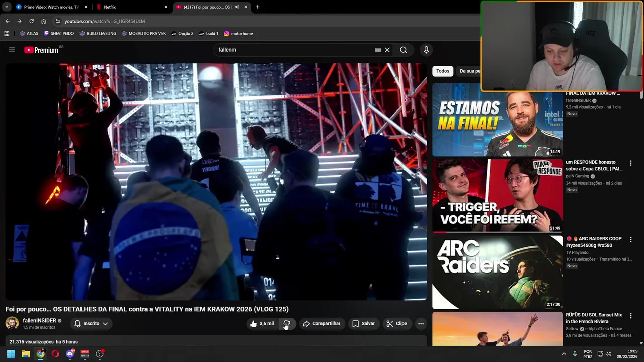
Task: Open File Explorer from taskbar
Action: click(x=26, y=354)
